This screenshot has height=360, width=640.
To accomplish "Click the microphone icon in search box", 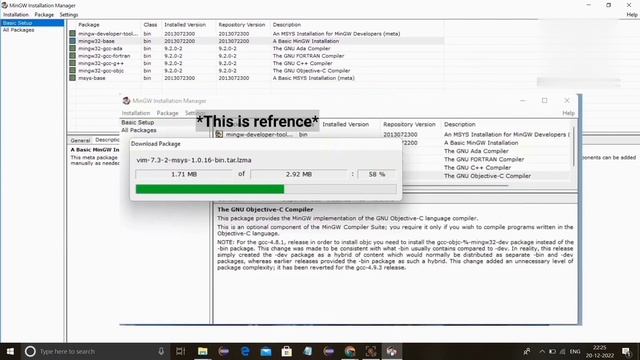I will (x=161, y=351).
